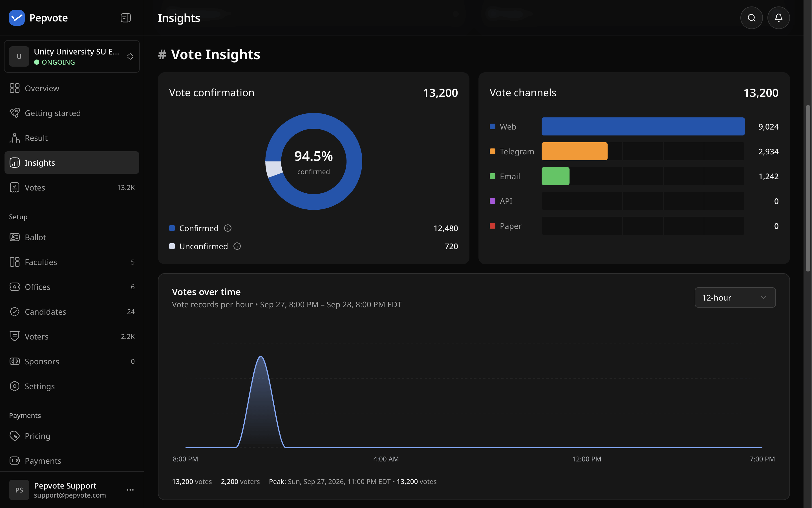Click the Sponsors icon
Viewport: 812px width, 508px height.
pyautogui.click(x=14, y=361)
